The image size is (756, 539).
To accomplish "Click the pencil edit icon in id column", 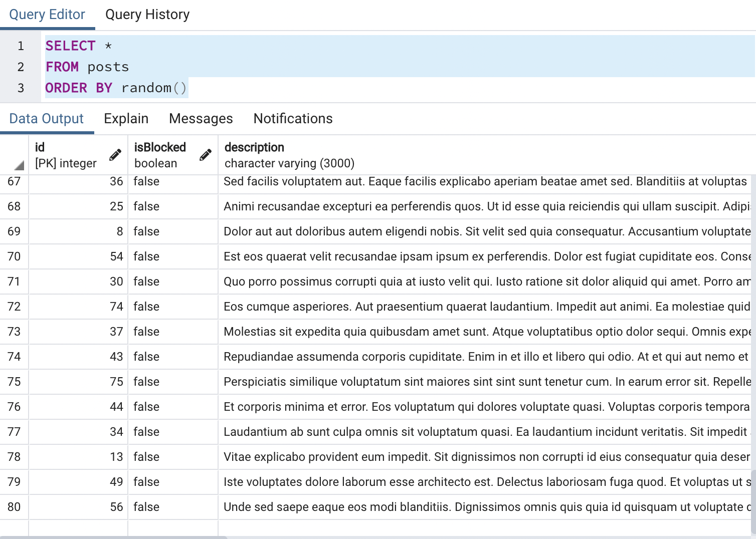I will (x=115, y=155).
